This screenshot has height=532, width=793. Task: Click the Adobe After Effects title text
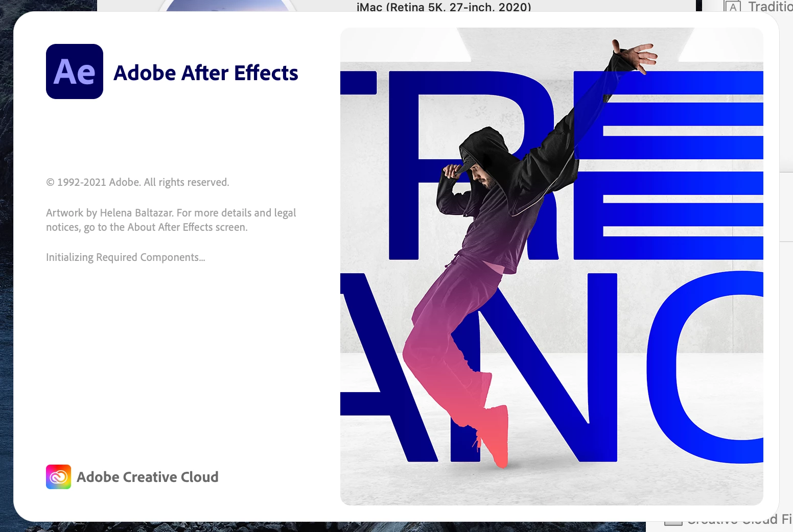(x=206, y=73)
